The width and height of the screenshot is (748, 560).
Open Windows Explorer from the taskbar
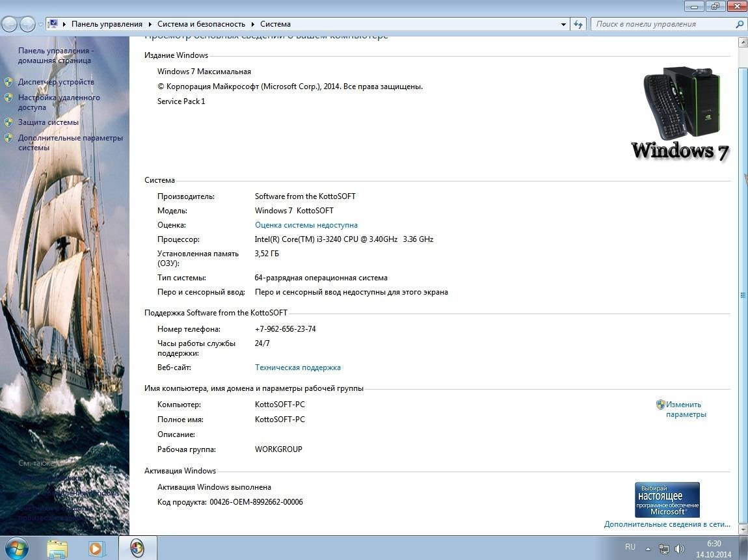(x=57, y=548)
